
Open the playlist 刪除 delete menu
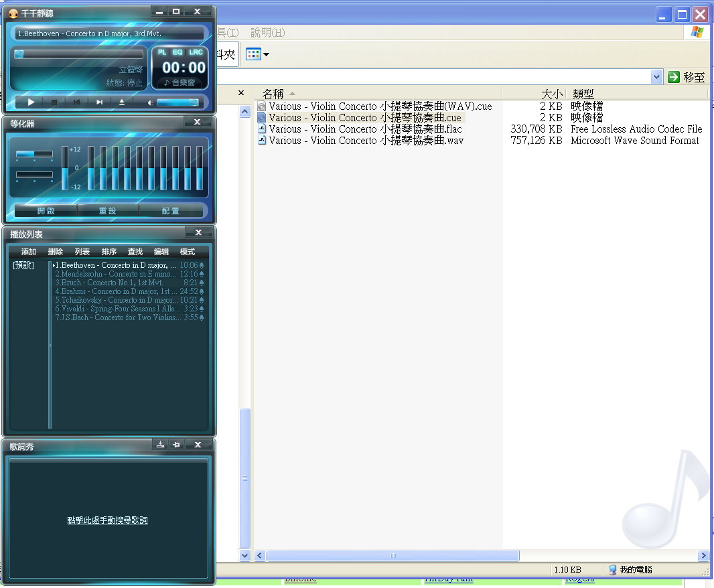click(55, 252)
